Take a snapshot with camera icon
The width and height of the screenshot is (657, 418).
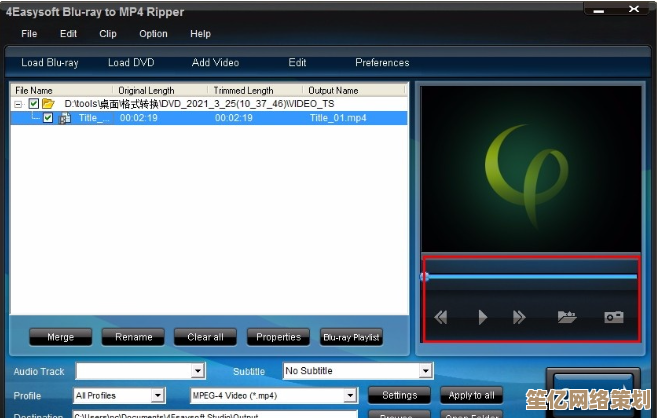pyautogui.click(x=613, y=317)
